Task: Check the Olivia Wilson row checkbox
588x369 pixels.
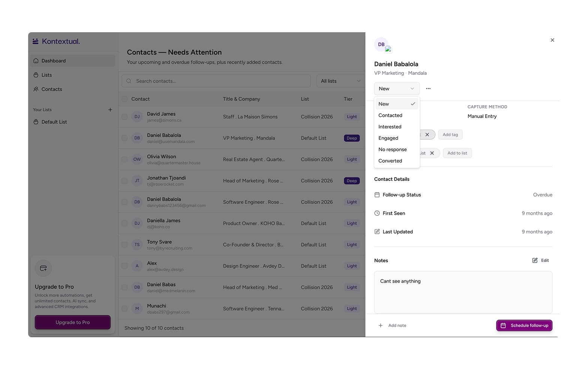Action: tap(124, 160)
